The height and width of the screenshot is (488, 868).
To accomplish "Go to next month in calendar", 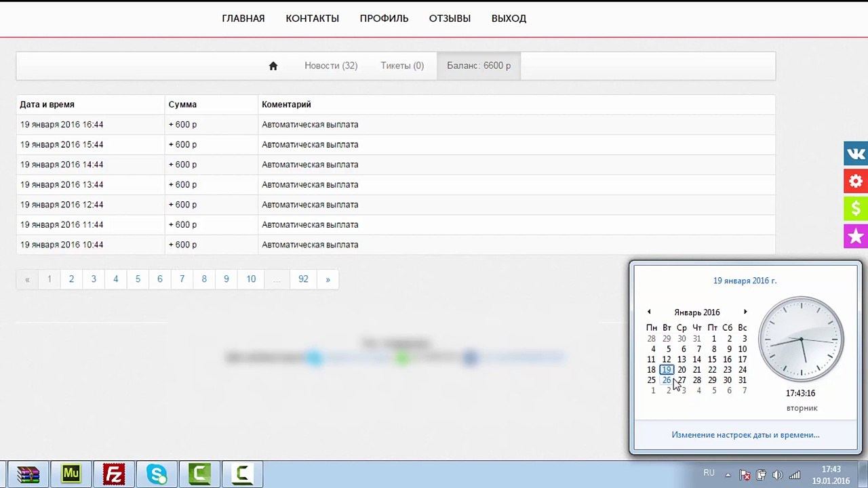I will pyautogui.click(x=745, y=312).
